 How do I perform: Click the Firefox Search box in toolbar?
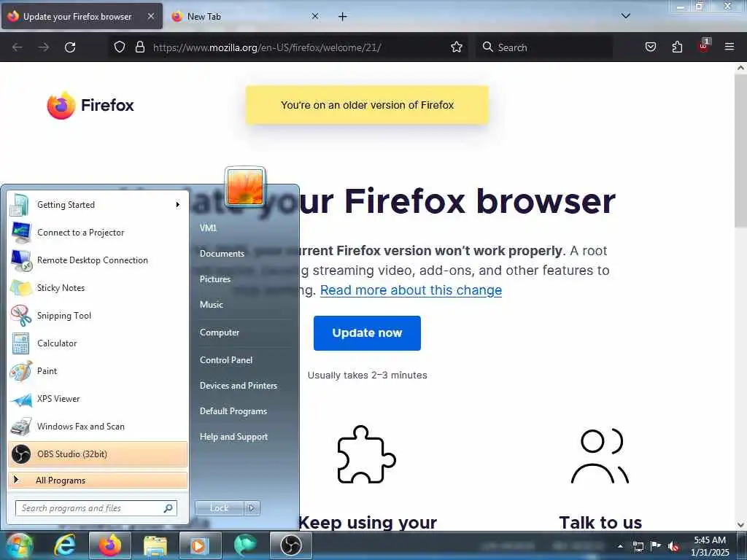pos(544,47)
